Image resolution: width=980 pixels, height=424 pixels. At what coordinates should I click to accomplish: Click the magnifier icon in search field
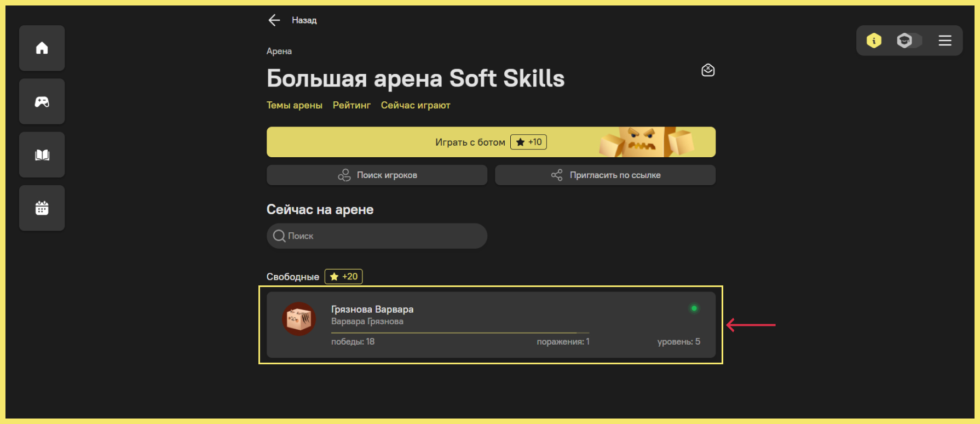point(279,236)
